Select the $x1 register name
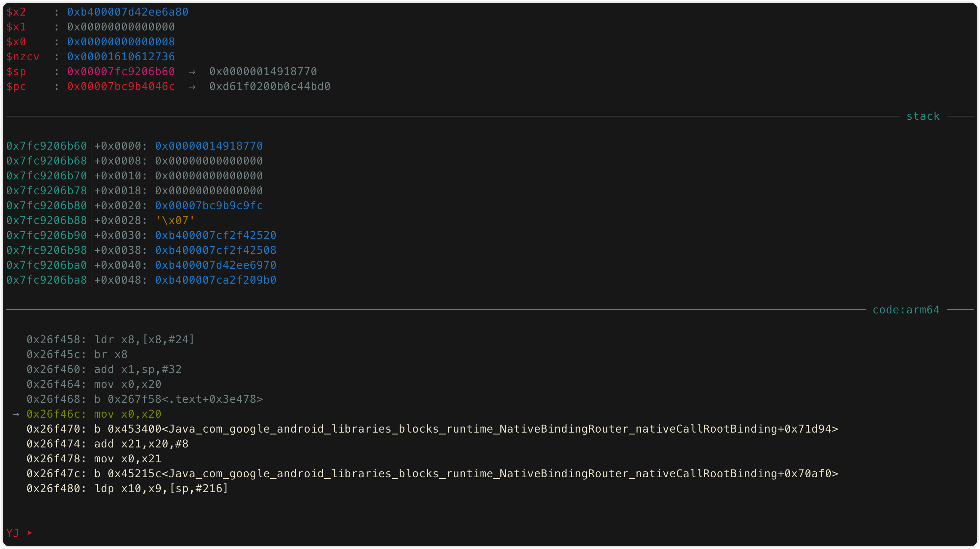This screenshot has width=980, height=549. tap(16, 27)
